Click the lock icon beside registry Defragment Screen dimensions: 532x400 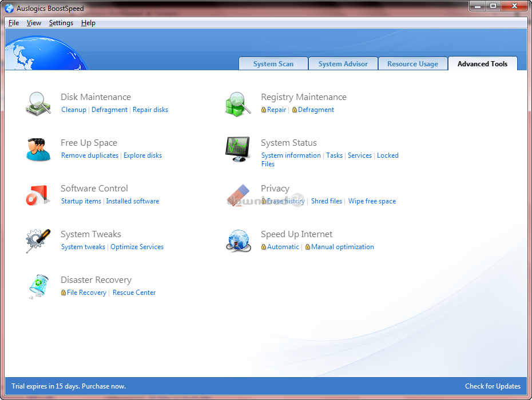(x=295, y=110)
